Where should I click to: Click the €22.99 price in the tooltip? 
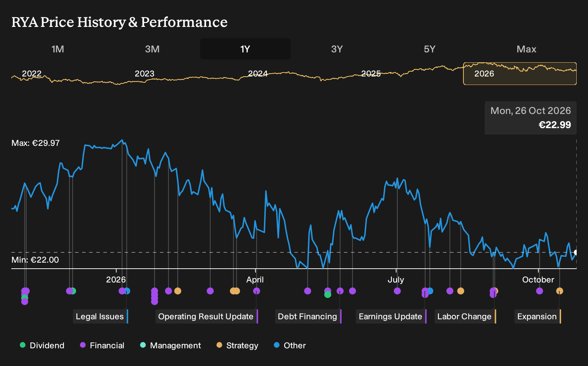click(x=555, y=125)
